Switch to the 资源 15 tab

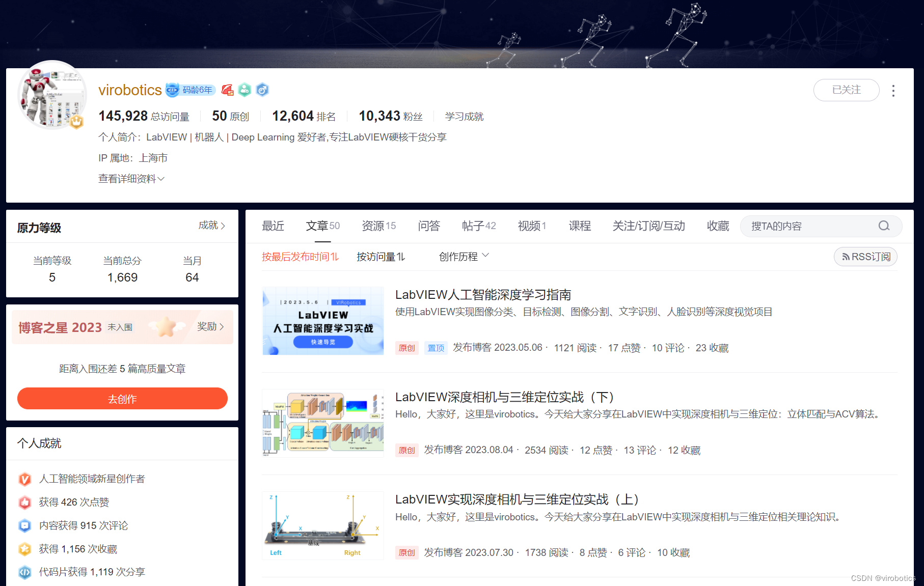tap(378, 226)
